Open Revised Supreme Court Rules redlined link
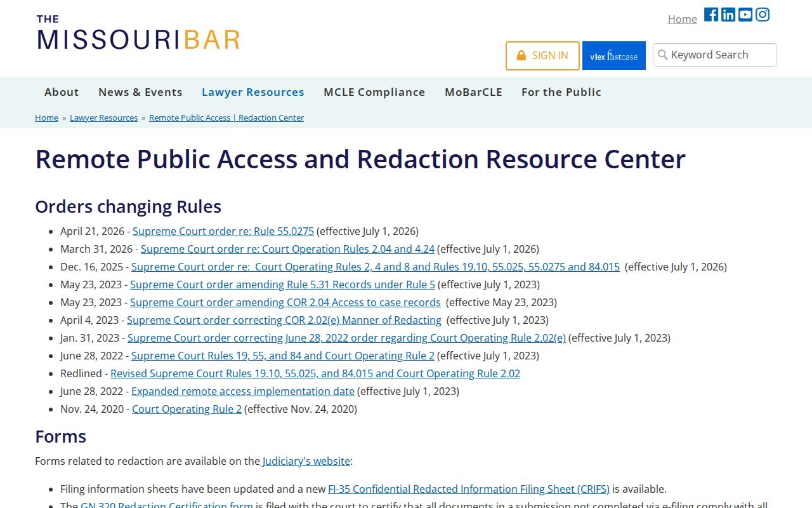This screenshot has height=508, width=812. (315, 373)
